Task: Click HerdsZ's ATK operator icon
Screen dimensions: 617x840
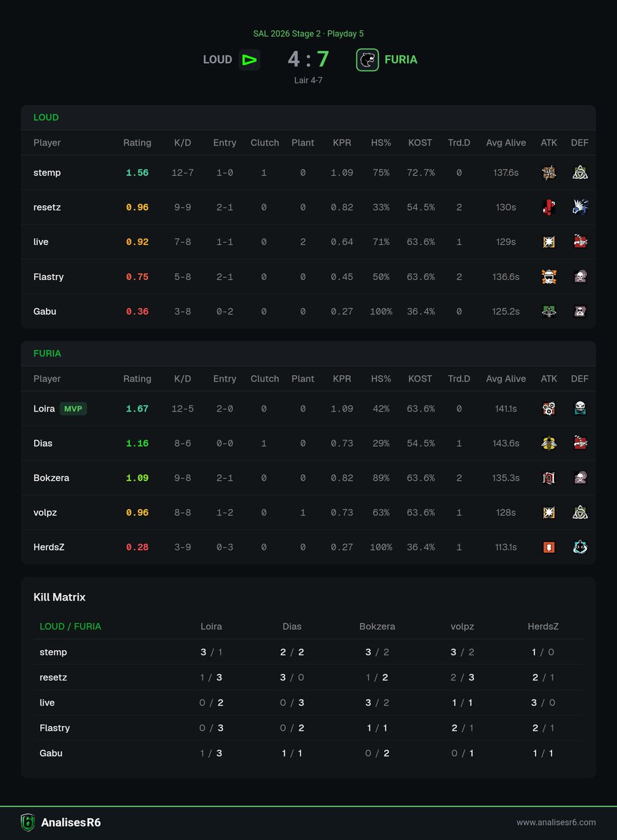Action: click(549, 547)
